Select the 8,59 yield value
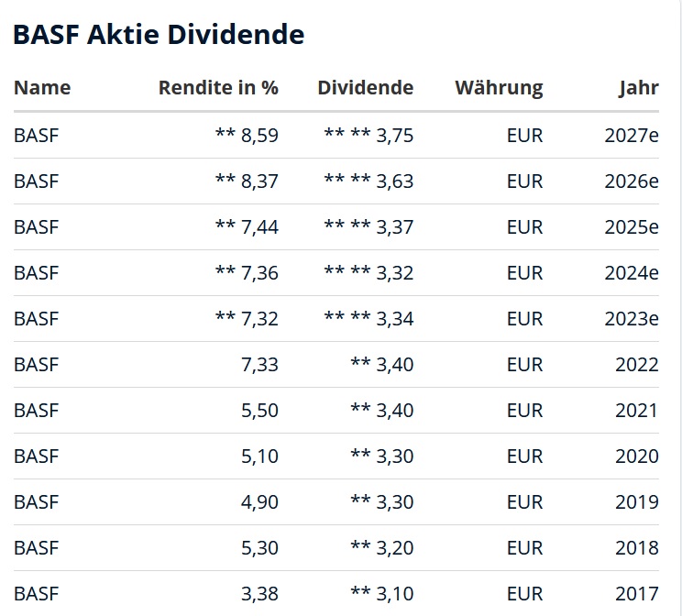Image resolution: width=682 pixels, height=616 pixels. coord(259,136)
